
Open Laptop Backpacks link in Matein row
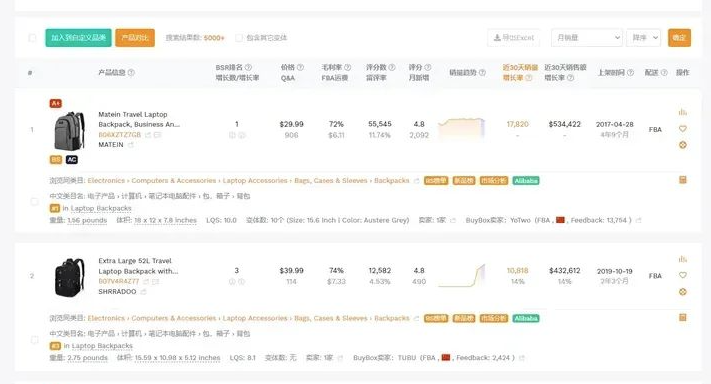coord(101,208)
